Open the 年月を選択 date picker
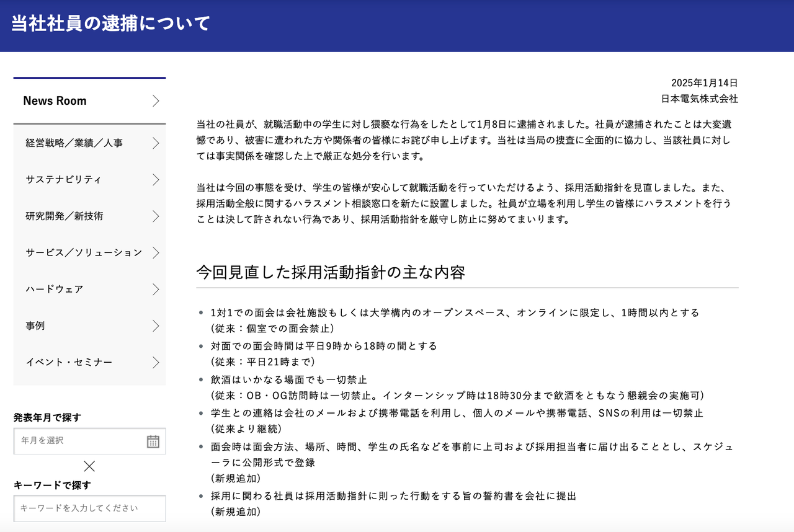Viewport: 794px width, 532px height. click(89, 441)
